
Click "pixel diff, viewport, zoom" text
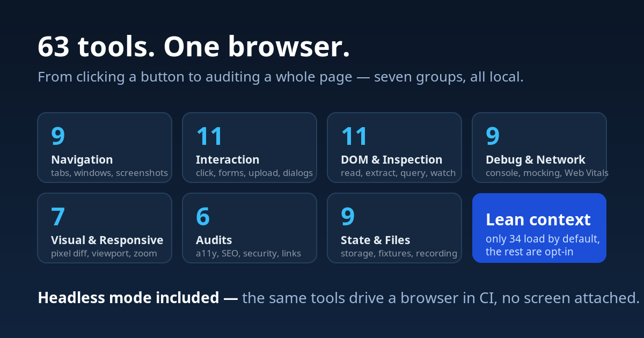tap(104, 254)
